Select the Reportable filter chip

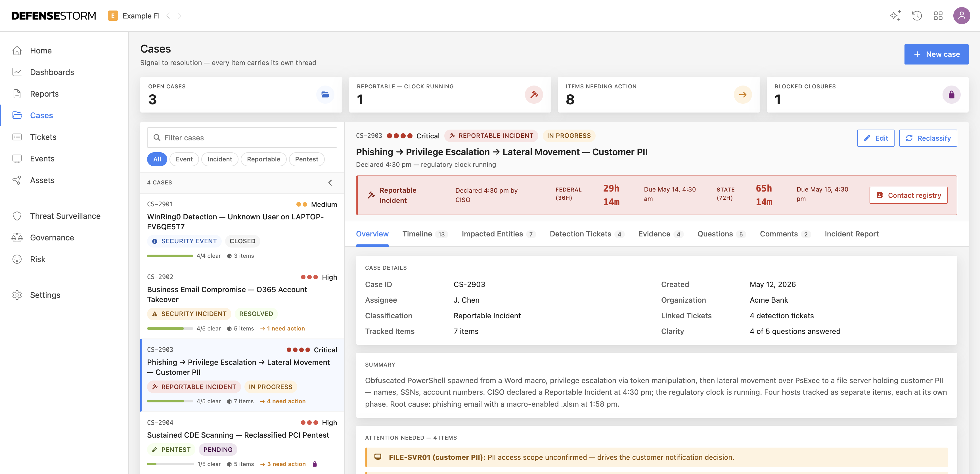(x=264, y=159)
